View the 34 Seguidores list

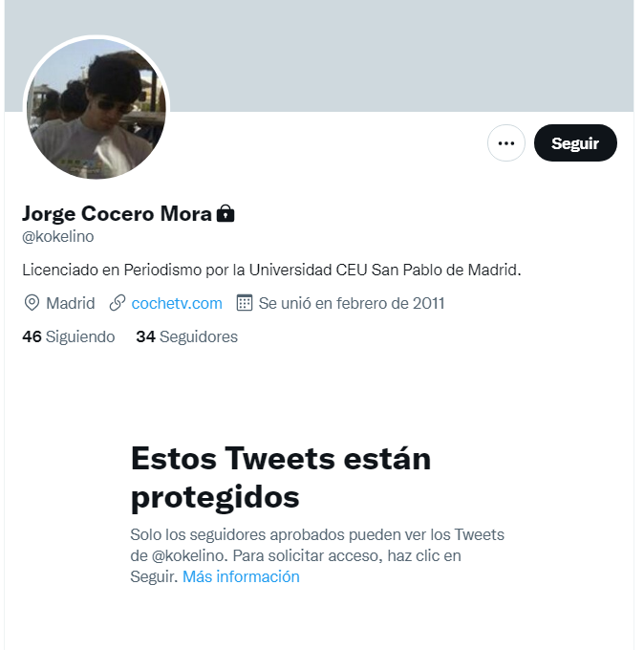click(x=187, y=336)
